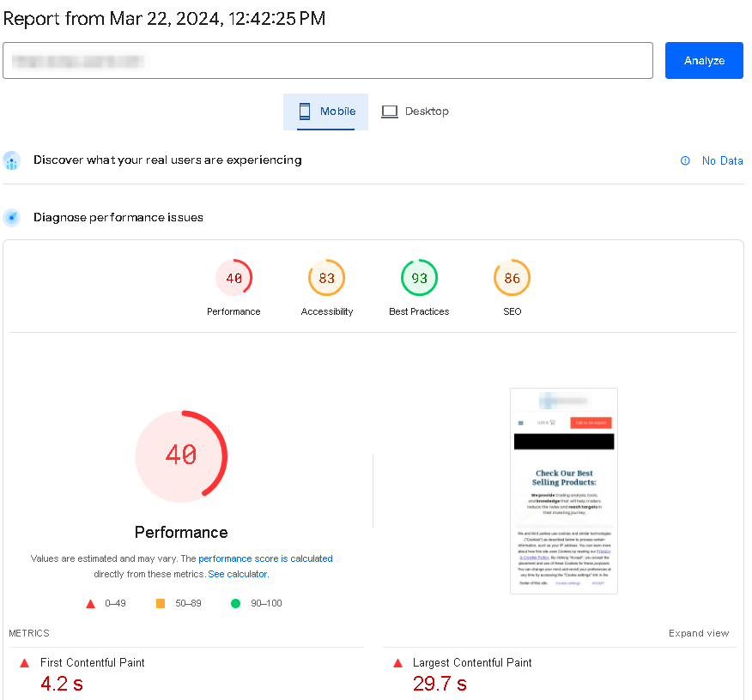Click the Diagnose performance issues icon
The height and width of the screenshot is (700, 752).
[x=11, y=218]
